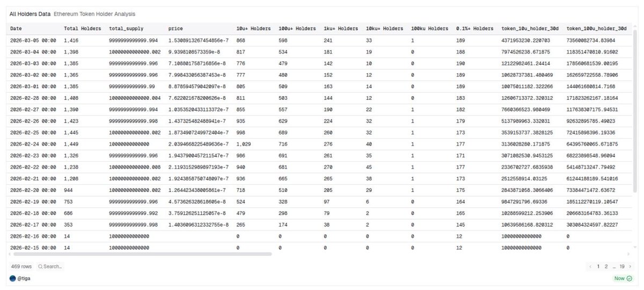Sort by the Total Holders column header
Screen dimensions: 644x290
point(82,28)
